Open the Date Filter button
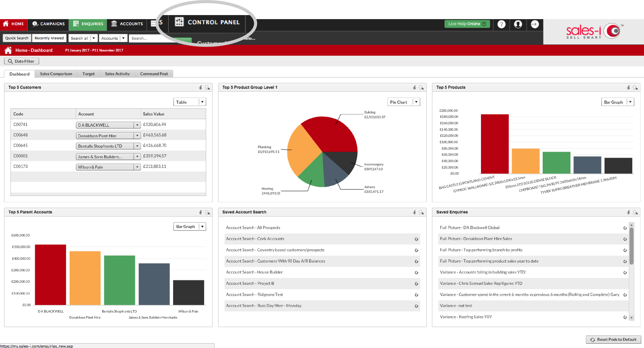Screen dimensions: 644x348 [21, 61]
